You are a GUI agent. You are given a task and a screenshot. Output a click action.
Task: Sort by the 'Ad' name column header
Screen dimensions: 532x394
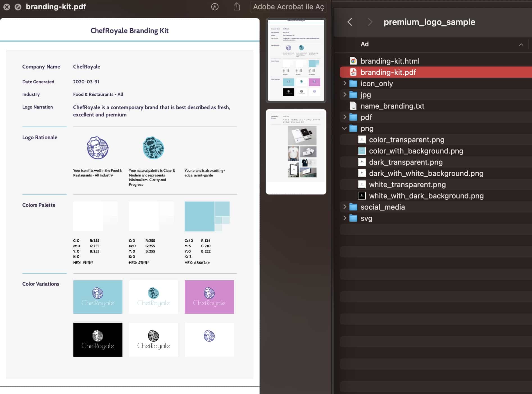pos(364,44)
